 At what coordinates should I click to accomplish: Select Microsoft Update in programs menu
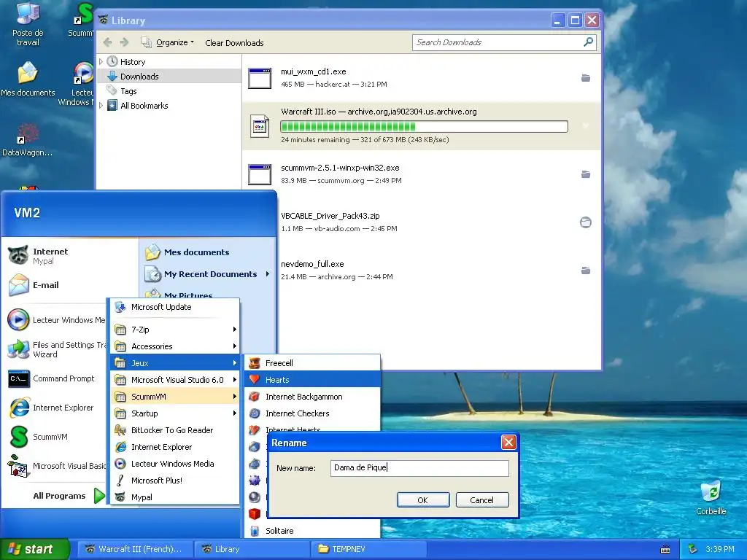(x=175, y=307)
